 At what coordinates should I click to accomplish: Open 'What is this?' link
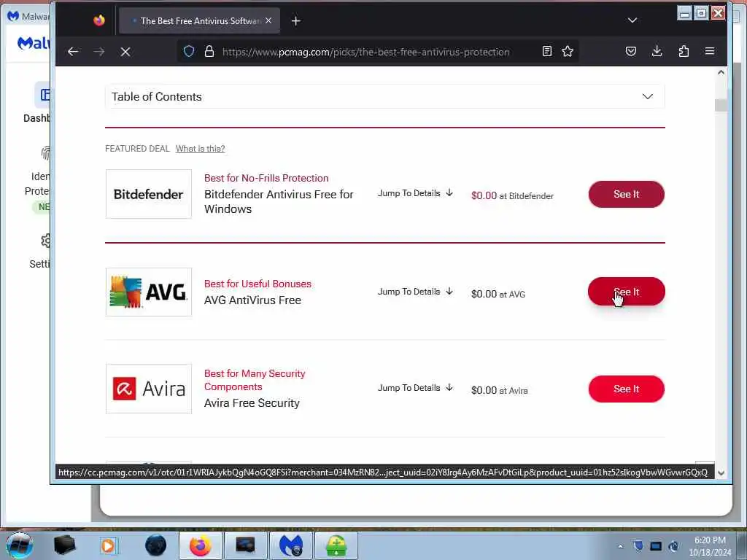tap(200, 149)
